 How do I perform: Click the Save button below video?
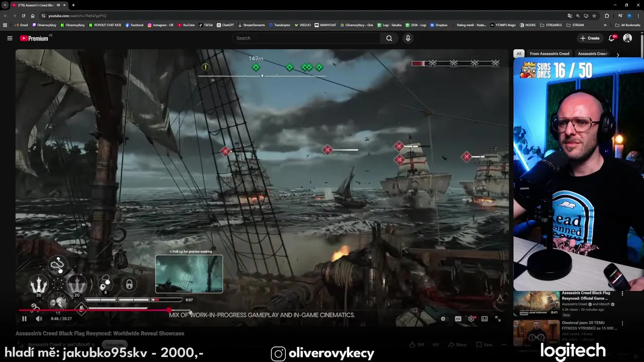coord(484,345)
